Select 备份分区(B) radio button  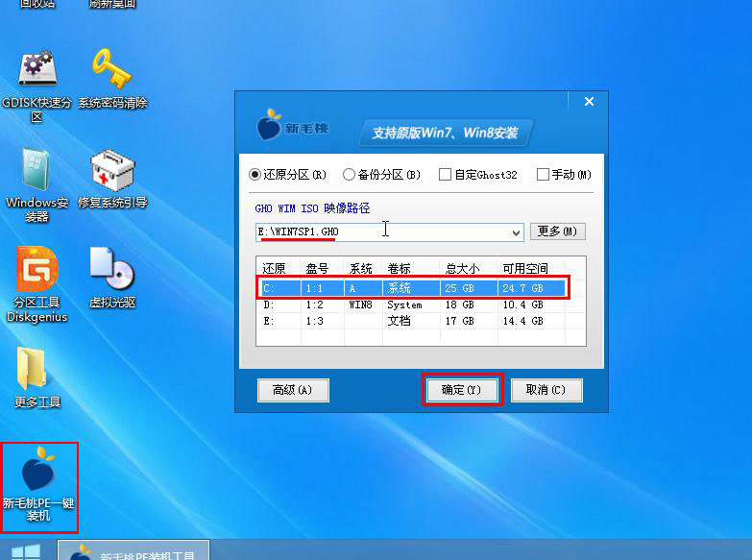point(381,175)
